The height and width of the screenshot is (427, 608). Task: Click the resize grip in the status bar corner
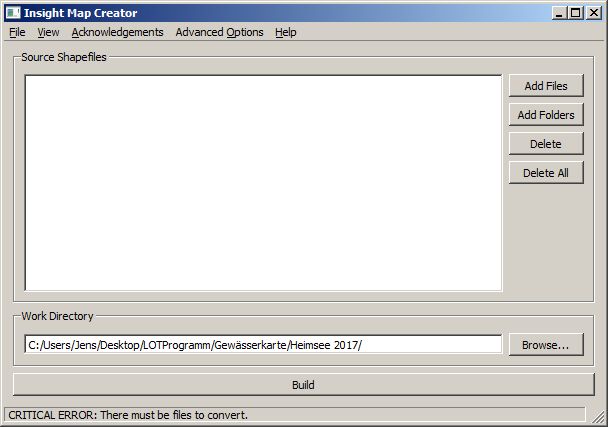tap(597, 416)
